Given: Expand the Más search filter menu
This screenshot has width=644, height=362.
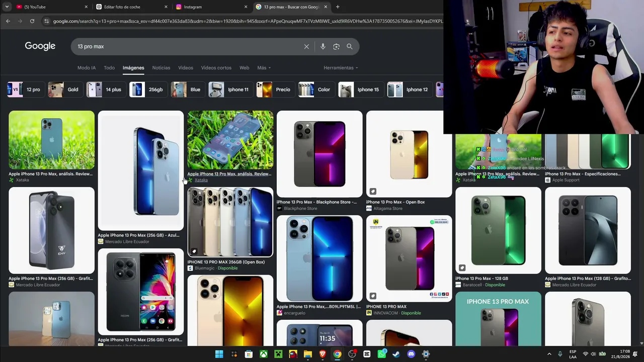Looking at the screenshot, I should 264,68.
